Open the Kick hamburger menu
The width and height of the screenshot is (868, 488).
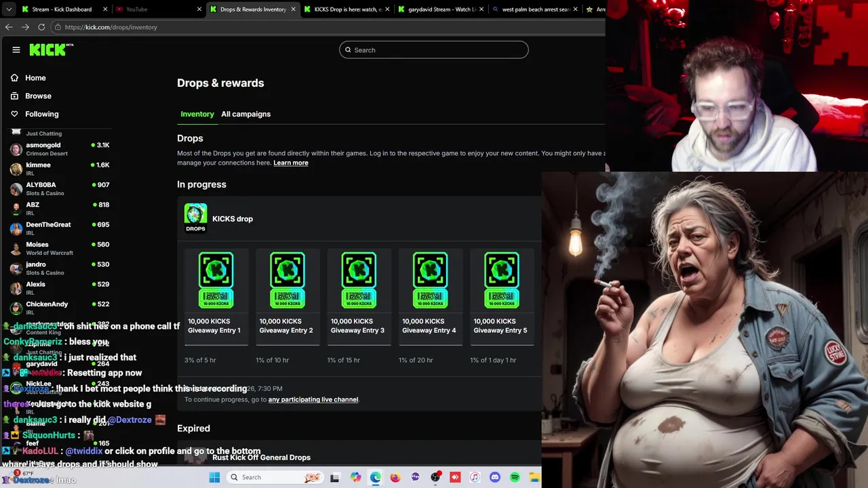[16, 49]
